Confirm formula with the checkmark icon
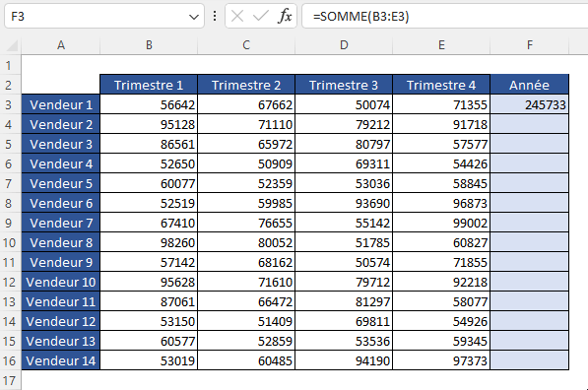 pos(261,16)
